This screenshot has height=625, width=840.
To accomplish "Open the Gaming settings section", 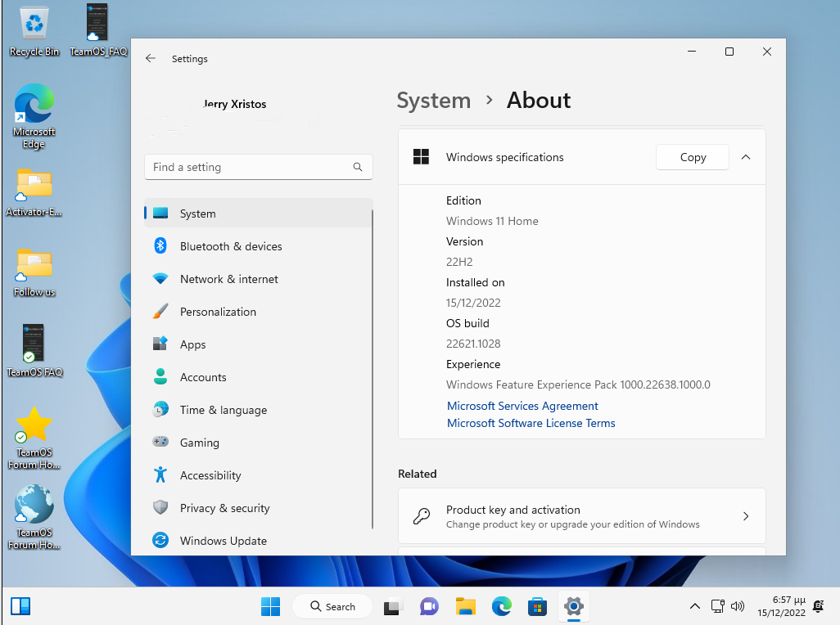I will [199, 443].
